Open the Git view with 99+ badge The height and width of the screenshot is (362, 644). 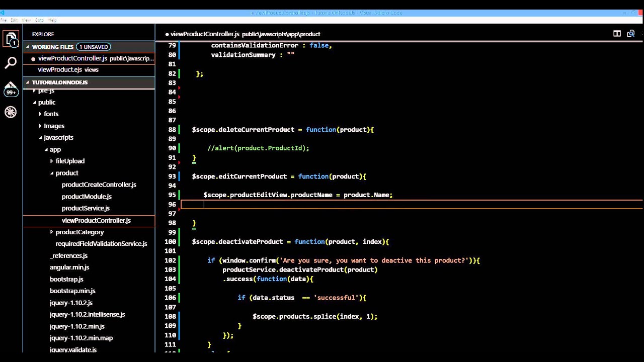point(11,88)
